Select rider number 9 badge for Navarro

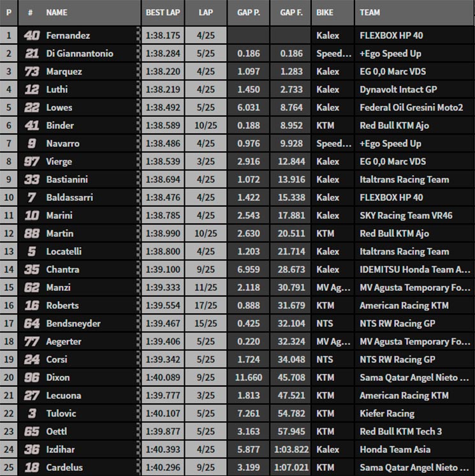point(32,144)
